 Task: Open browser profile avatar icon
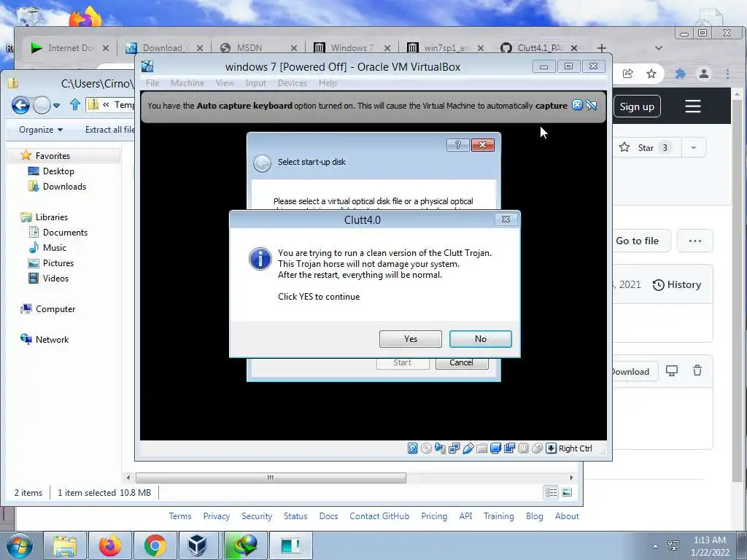click(704, 74)
